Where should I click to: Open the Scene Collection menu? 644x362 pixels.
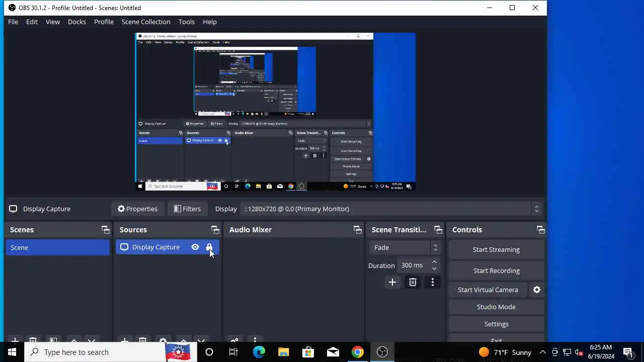pyautogui.click(x=146, y=22)
